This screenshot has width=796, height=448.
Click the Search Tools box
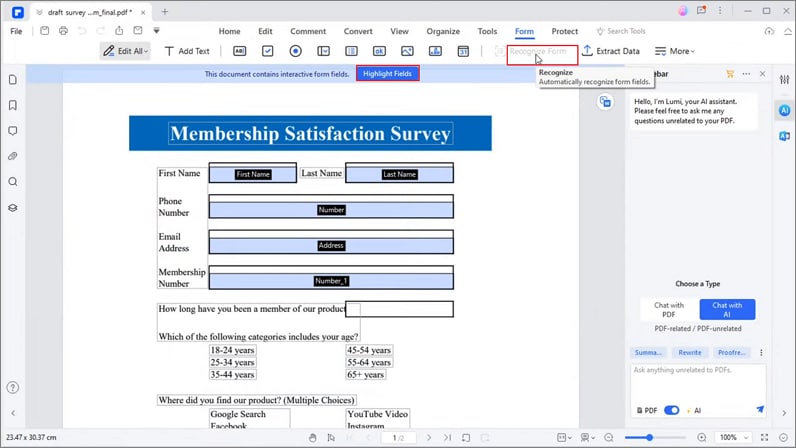[x=621, y=31]
